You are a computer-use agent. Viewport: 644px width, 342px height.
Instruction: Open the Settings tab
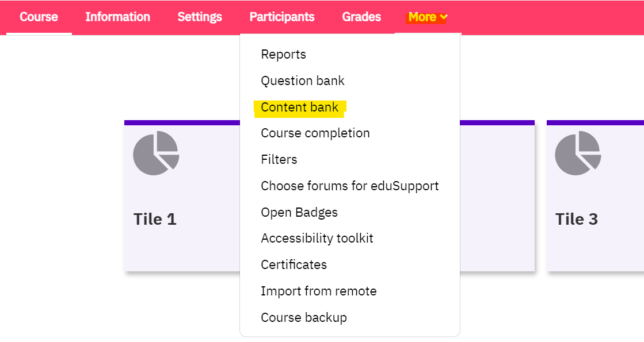pyautogui.click(x=200, y=17)
